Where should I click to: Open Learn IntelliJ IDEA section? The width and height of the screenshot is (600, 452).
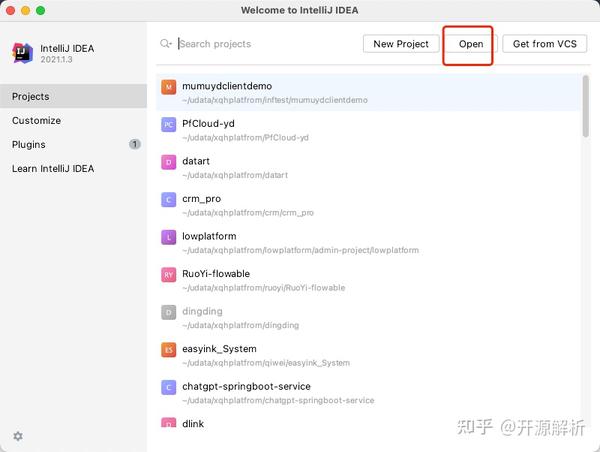53,169
